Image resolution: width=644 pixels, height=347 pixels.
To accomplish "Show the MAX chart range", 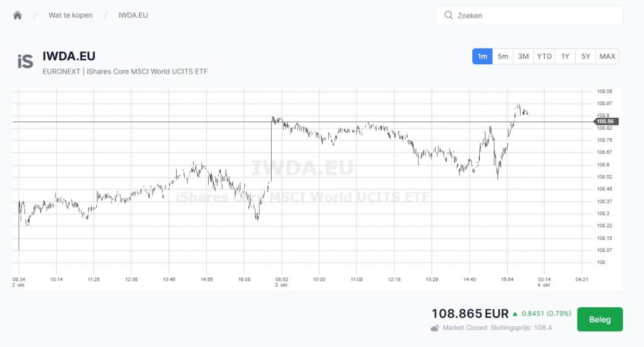I will [608, 57].
